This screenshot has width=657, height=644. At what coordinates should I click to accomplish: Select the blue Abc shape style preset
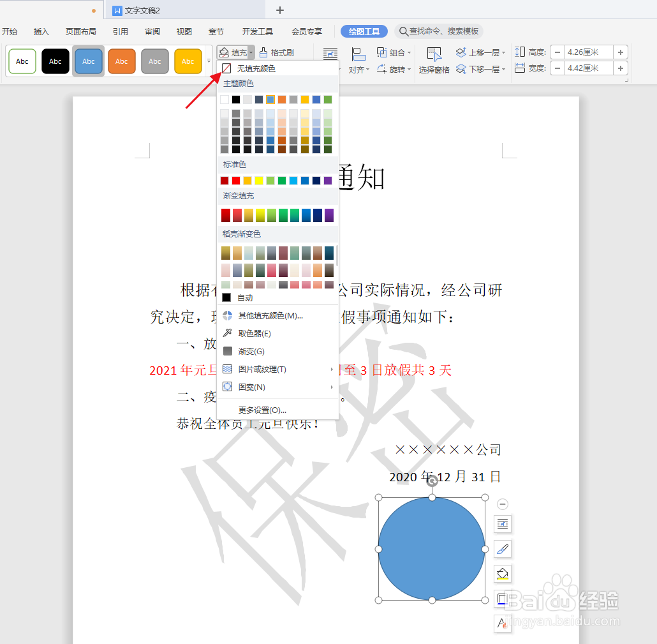coord(88,61)
